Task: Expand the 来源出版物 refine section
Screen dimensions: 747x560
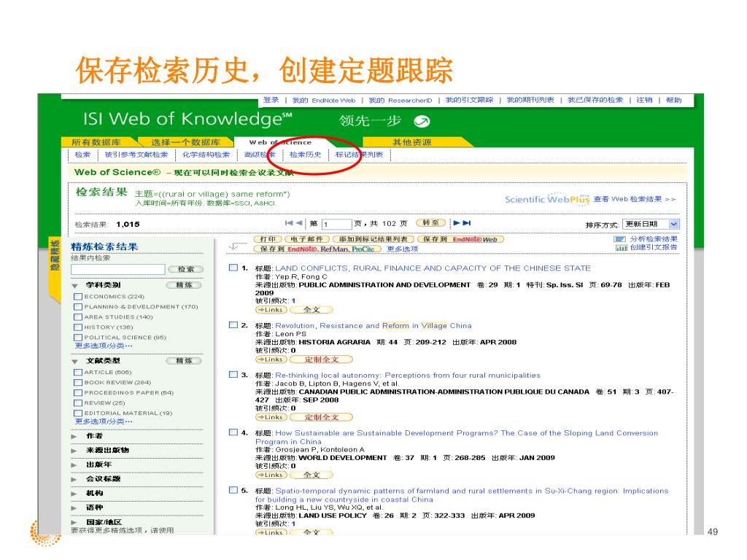Action: (x=74, y=451)
